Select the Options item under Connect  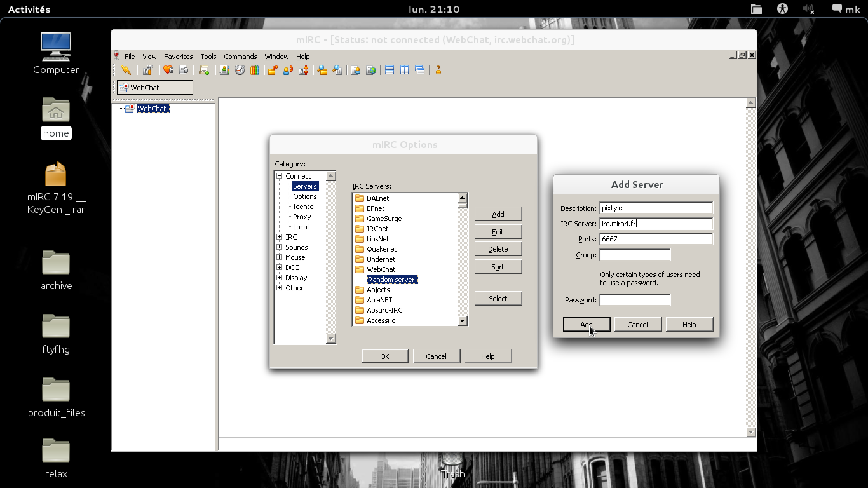[305, 196]
